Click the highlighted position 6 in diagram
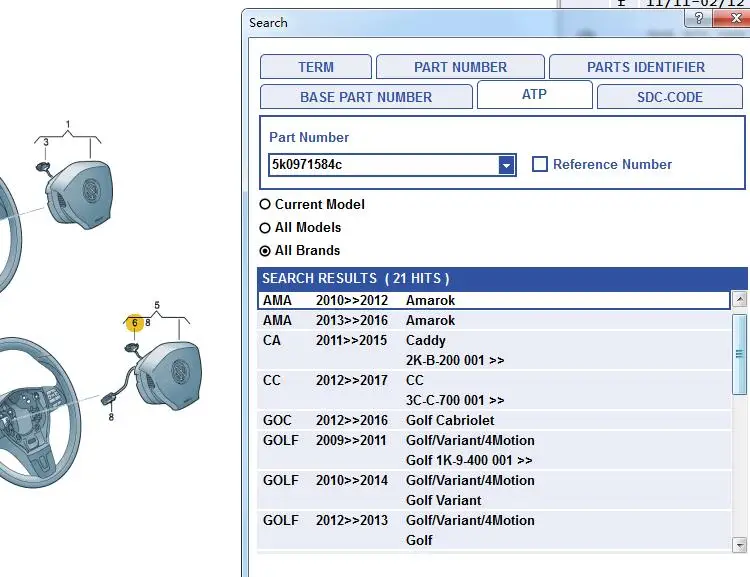The height and width of the screenshot is (577, 750). pyautogui.click(x=135, y=323)
